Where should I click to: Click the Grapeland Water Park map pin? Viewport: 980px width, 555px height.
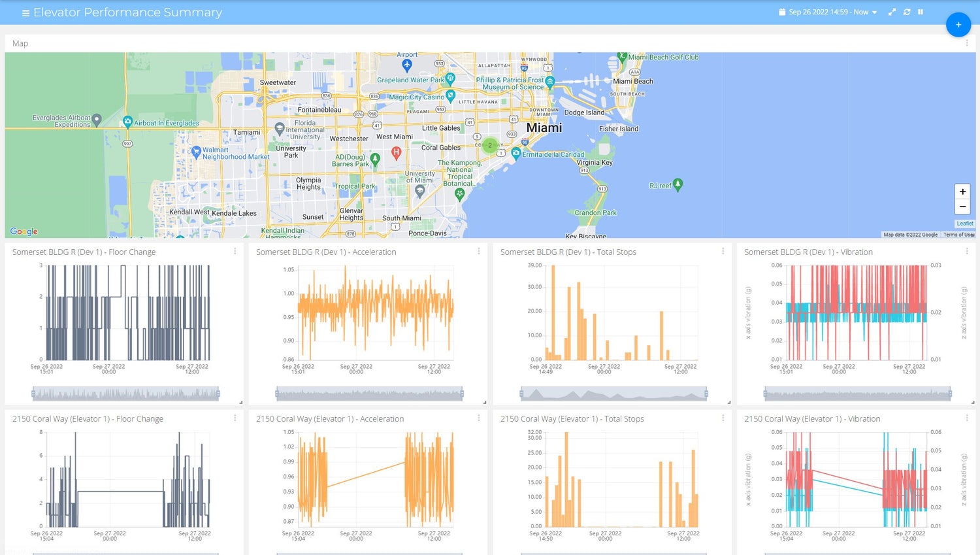point(450,79)
